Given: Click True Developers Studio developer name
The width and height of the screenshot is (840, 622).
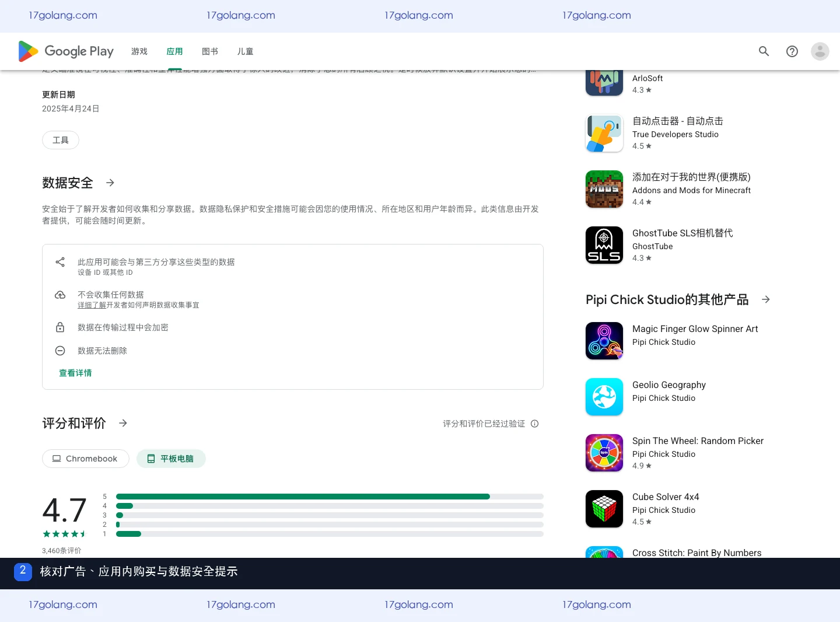Looking at the screenshot, I should [x=675, y=134].
